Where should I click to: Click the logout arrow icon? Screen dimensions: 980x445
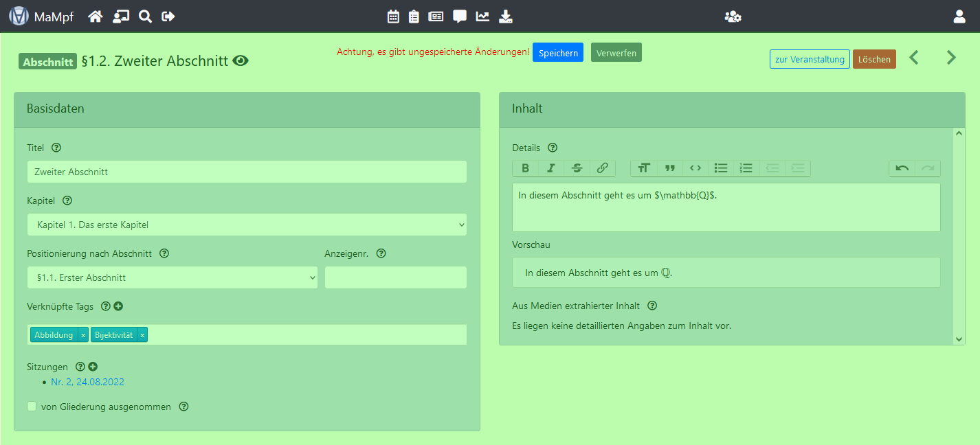coord(168,16)
